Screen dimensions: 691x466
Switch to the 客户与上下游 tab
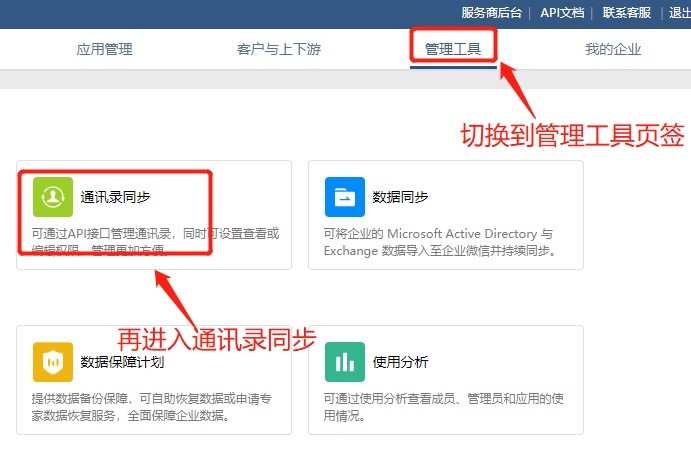279,49
